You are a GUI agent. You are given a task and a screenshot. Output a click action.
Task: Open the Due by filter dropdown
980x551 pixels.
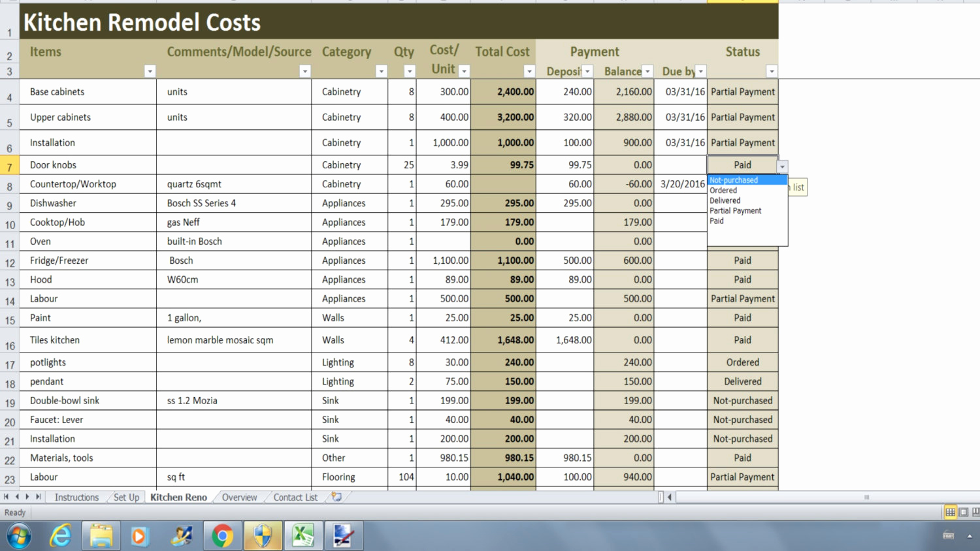tap(700, 71)
